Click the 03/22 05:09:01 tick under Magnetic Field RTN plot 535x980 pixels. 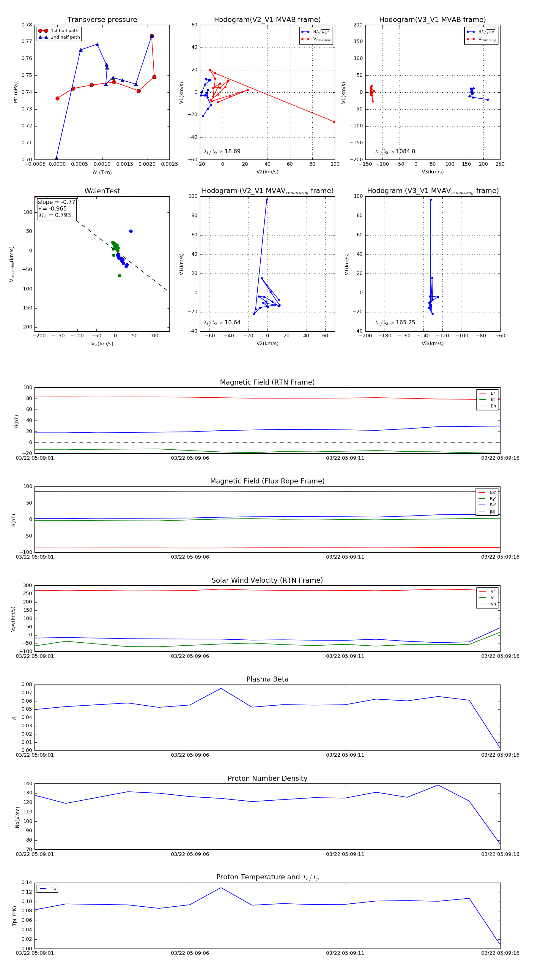click(x=35, y=458)
